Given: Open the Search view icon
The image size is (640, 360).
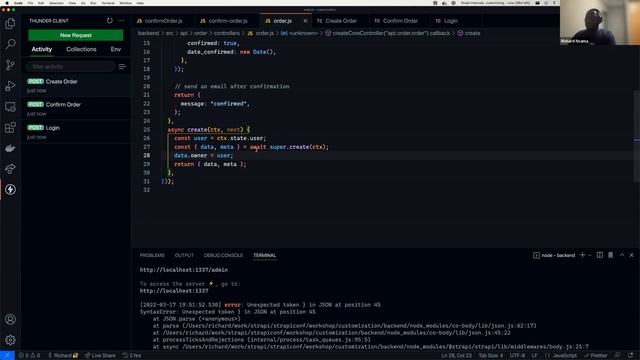Looking at the screenshot, I should coord(10,44).
